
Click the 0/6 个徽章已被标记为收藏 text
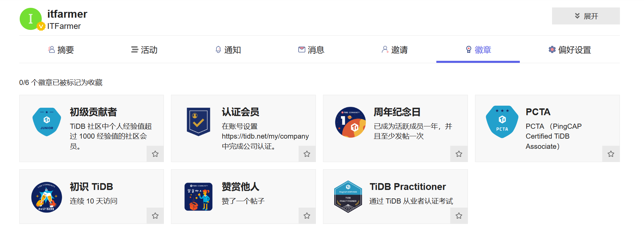[61, 83]
